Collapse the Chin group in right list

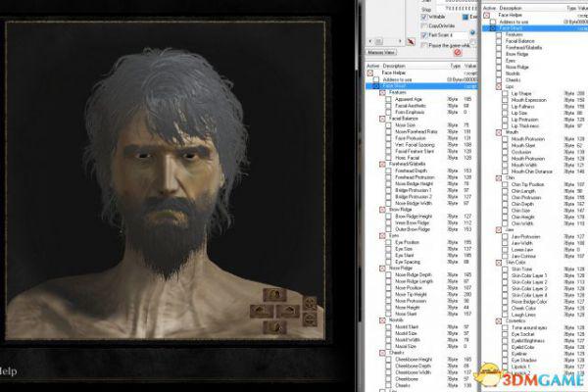click(499, 177)
